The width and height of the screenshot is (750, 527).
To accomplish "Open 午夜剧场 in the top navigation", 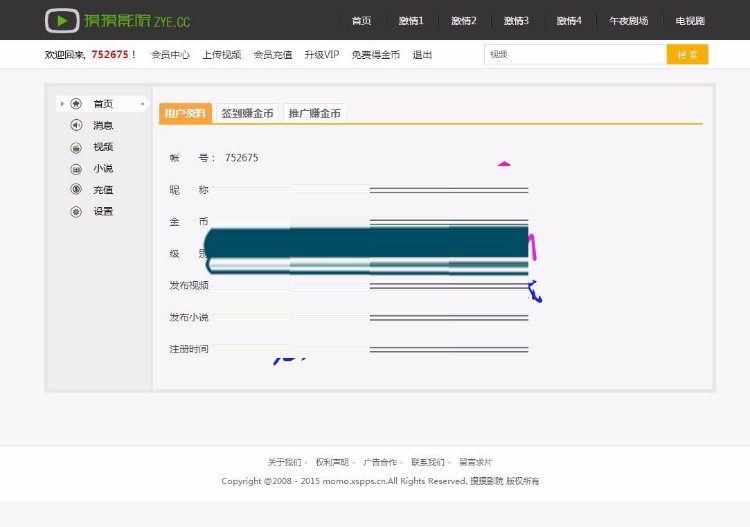I will 629,21.
